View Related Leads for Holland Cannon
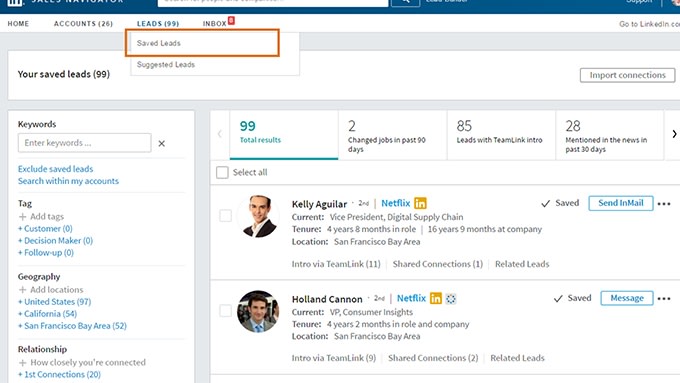The width and height of the screenshot is (680, 383). pos(517,358)
